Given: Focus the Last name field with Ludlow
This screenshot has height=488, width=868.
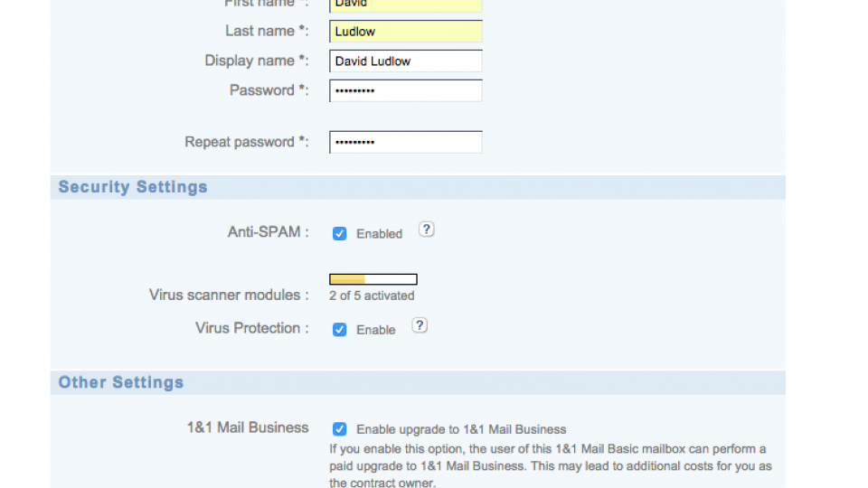Looking at the screenshot, I should point(406,32).
